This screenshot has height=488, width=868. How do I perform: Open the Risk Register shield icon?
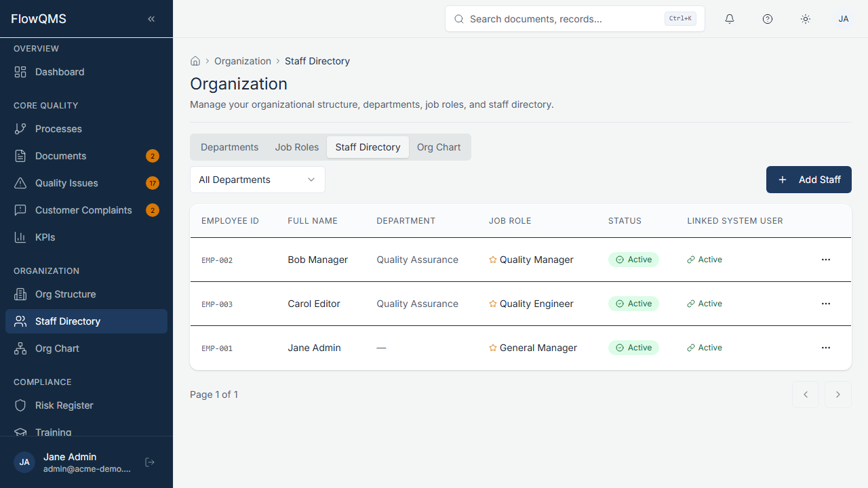[x=20, y=405]
